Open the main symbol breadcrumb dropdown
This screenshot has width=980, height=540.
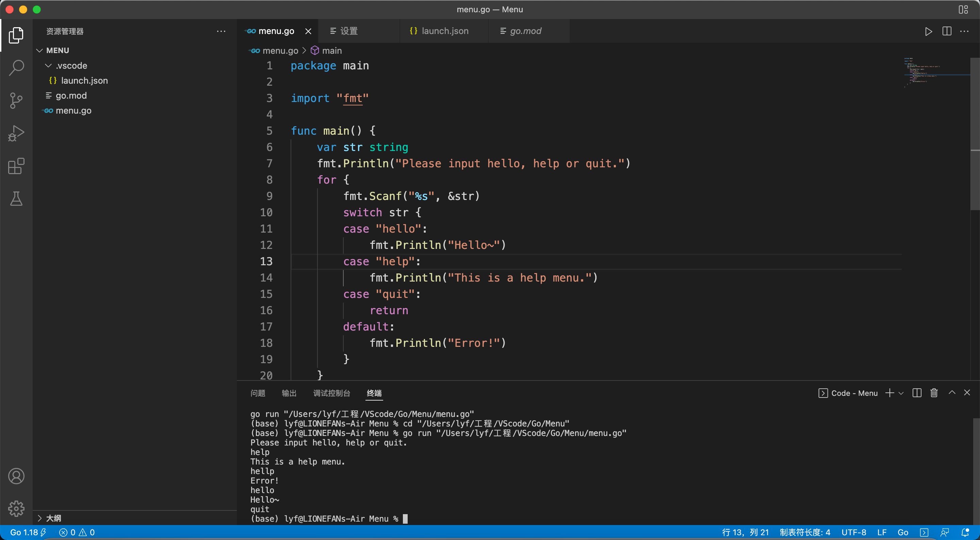pos(326,51)
